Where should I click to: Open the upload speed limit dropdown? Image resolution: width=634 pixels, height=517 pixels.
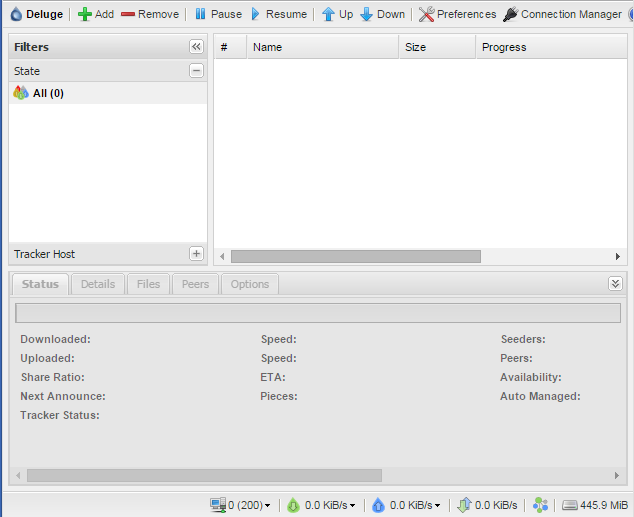click(407, 505)
